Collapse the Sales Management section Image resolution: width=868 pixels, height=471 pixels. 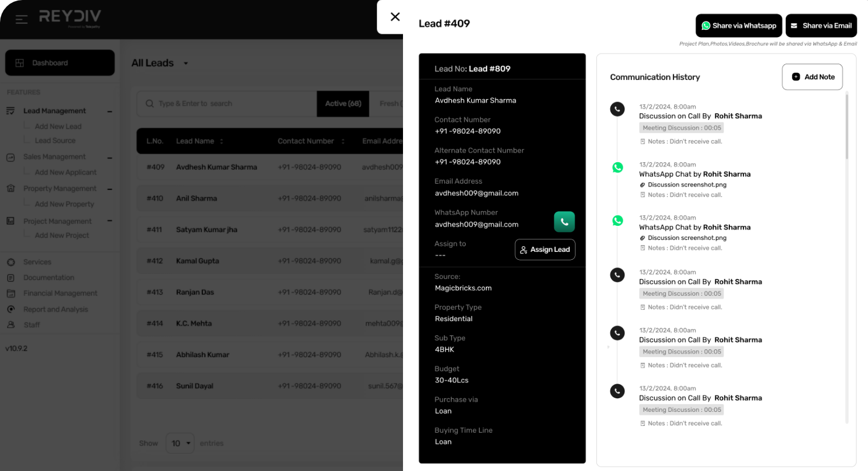[110, 158]
